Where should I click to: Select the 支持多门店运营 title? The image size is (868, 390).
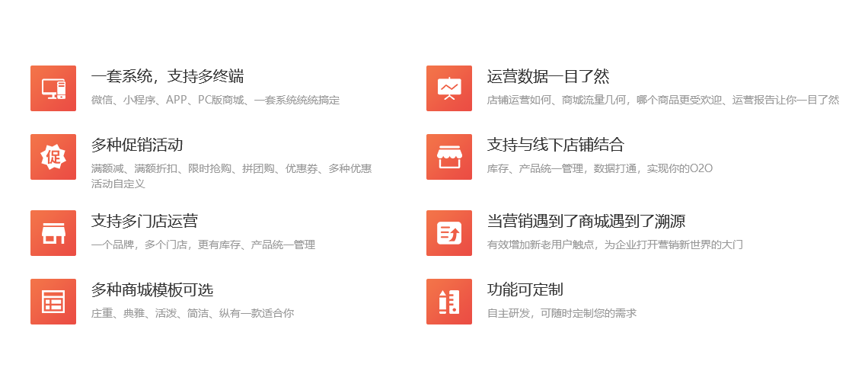pos(145,221)
